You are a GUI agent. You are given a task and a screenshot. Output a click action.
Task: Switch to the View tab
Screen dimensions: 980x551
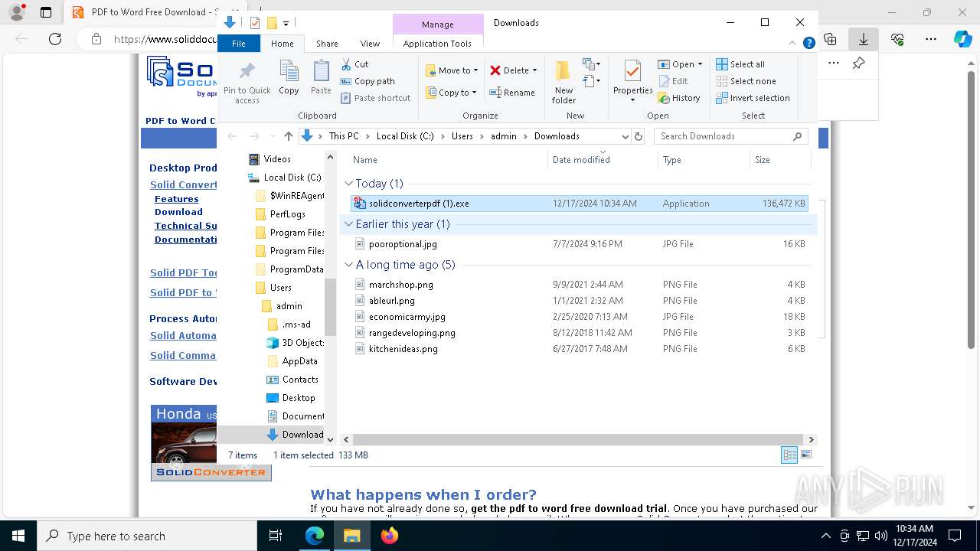tap(370, 44)
